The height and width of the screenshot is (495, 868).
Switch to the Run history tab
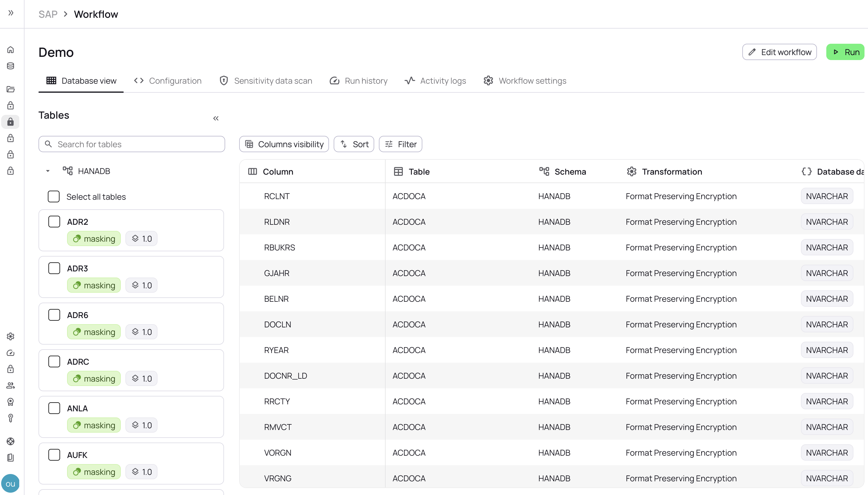click(358, 80)
